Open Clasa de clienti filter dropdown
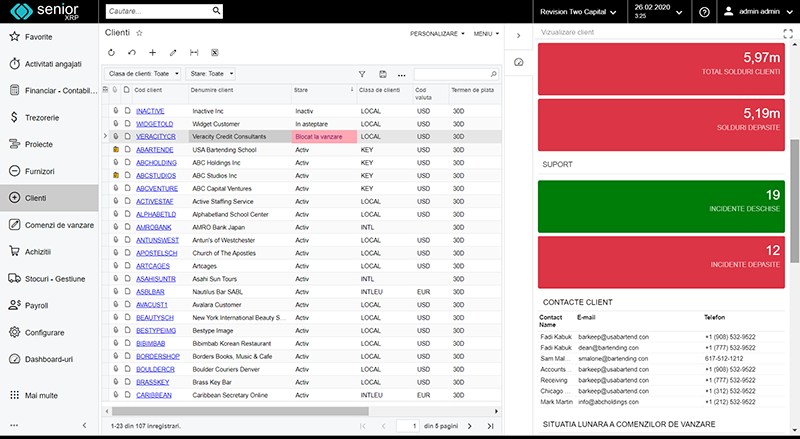The height and width of the screenshot is (439, 800). pyautogui.click(x=142, y=74)
